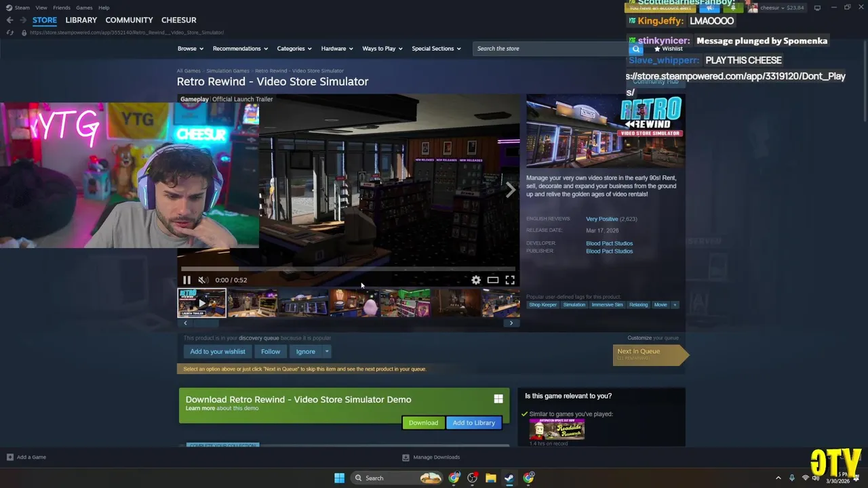
Task: Follow Retro Rewind game
Action: tap(271, 352)
